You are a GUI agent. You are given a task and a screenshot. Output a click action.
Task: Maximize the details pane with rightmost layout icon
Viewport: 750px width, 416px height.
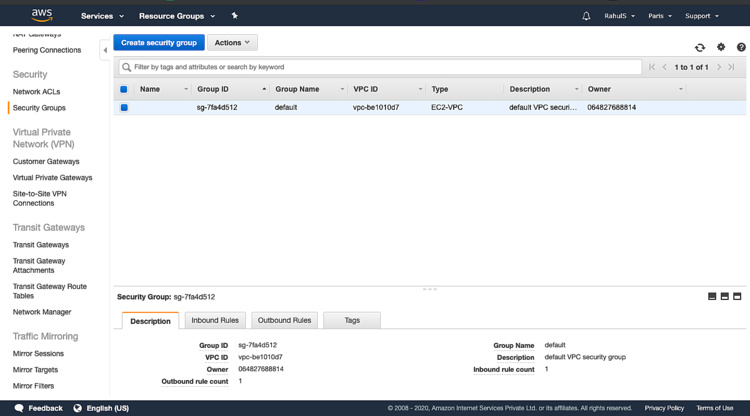pyautogui.click(x=737, y=297)
